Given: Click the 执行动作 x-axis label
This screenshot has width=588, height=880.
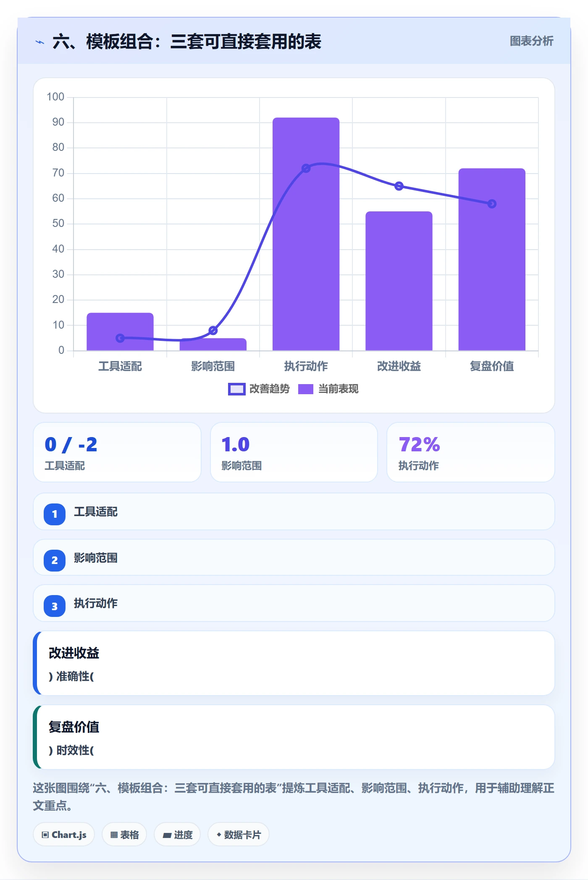Looking at the screenshot, I should point(306,366).
